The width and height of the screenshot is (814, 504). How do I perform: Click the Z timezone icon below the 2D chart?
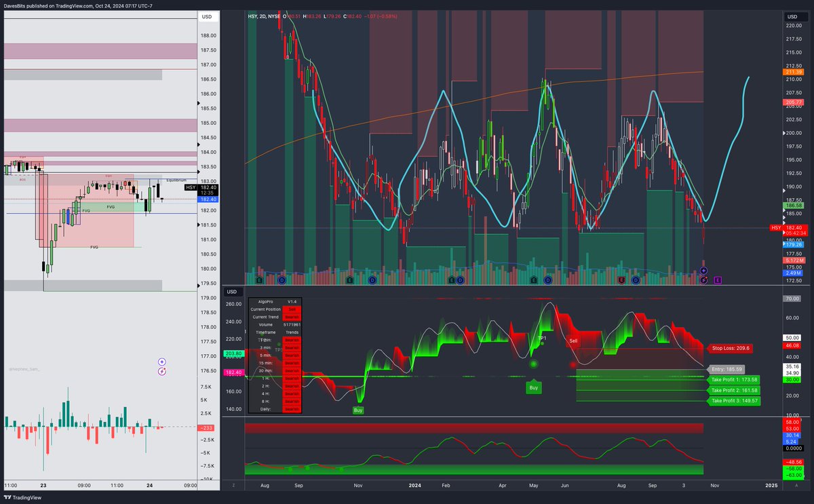pyautogui.click(x=233, y=486)
